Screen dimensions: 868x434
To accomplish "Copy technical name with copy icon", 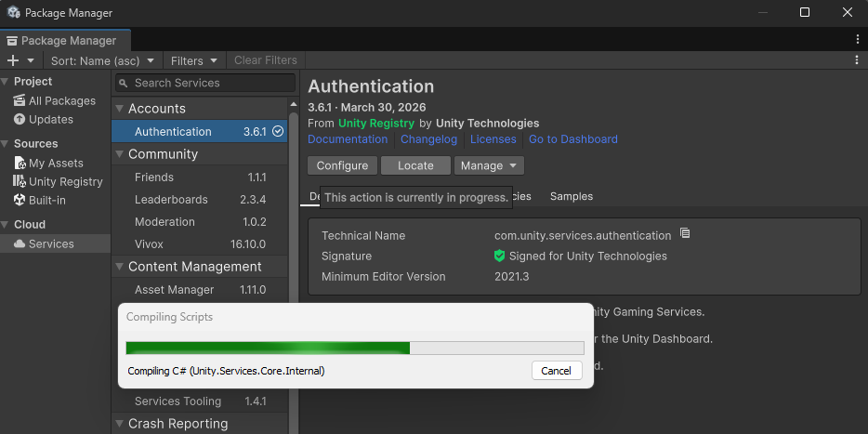I will point(685,233).
